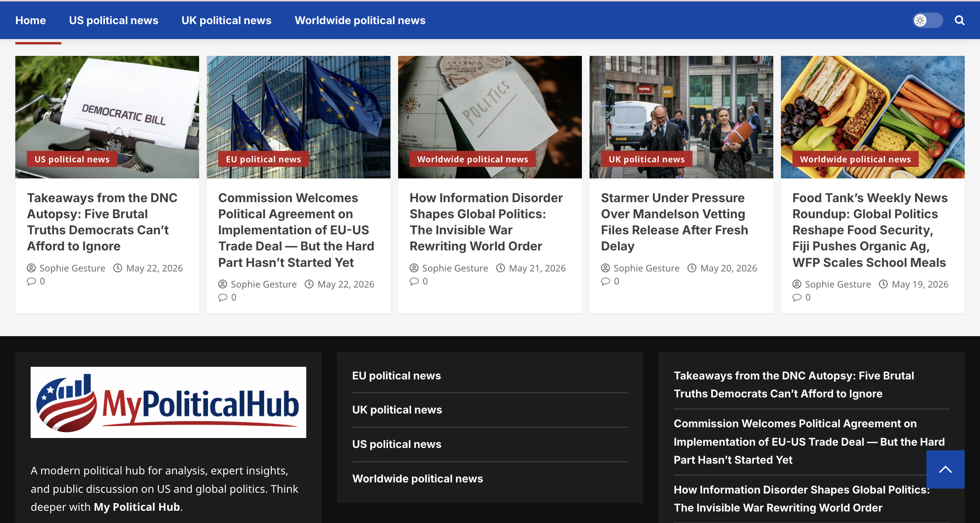Screen dimensions: 980x523
Task: Open the EU flags article thumbnail
Action: click(x=299, y=117)
